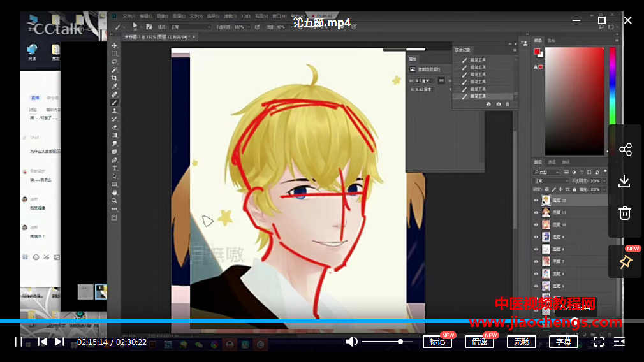Click the 流畅 quality button
The width and height of the screenshot is (644, 362).
pyautogui.click(x=522, y=342)
